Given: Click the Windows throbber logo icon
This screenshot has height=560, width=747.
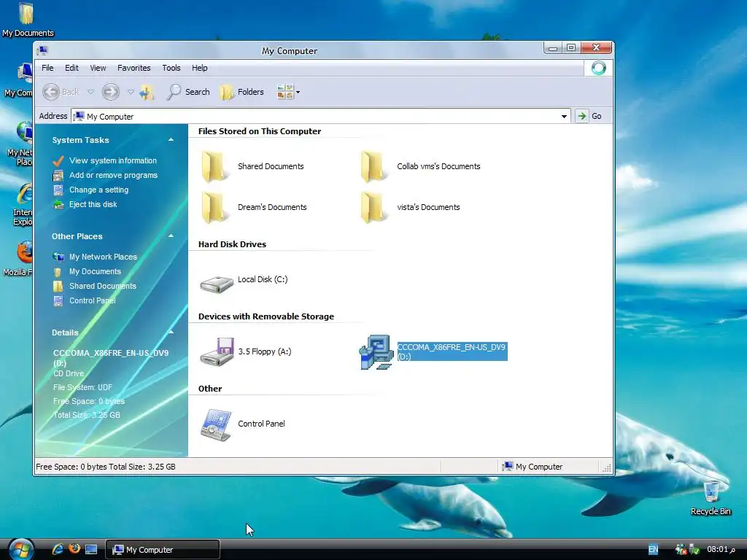Looking at the screenshot, I should point(598,68).
